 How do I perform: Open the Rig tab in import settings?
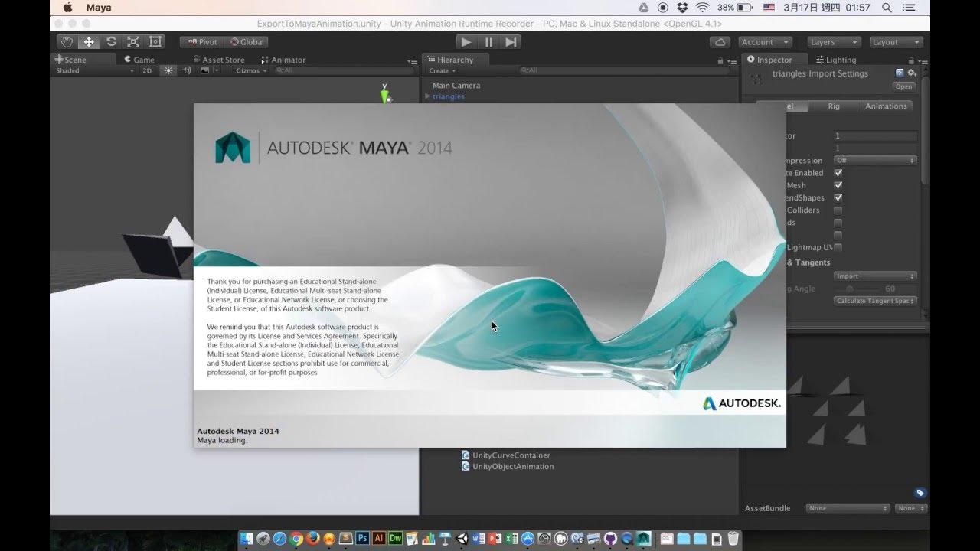[x=834, y=106]
